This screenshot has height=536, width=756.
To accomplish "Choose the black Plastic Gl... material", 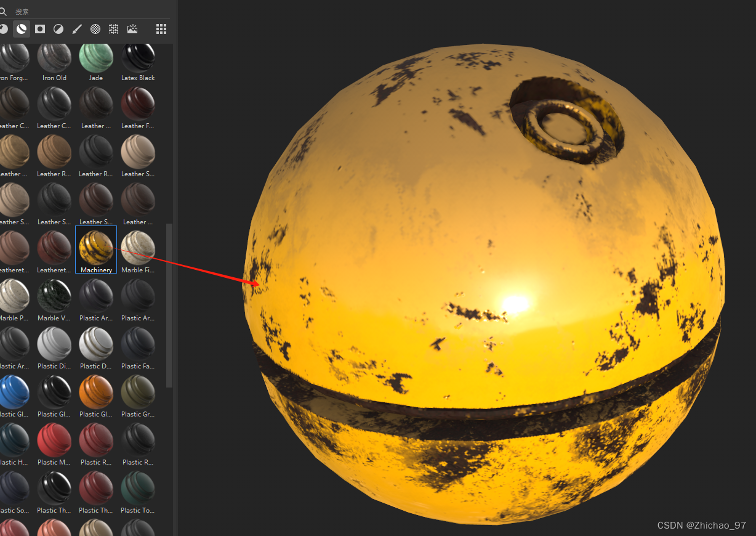I will click(x=54, y=397).
